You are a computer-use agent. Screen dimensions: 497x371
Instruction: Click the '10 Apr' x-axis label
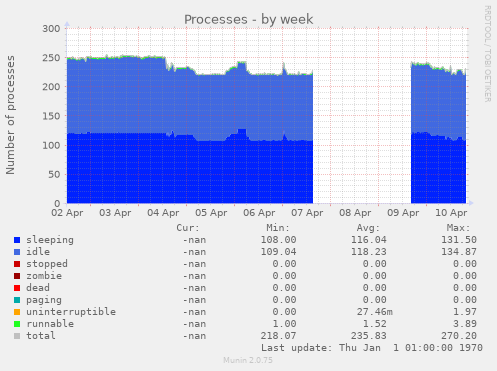[x=451, y=213]
